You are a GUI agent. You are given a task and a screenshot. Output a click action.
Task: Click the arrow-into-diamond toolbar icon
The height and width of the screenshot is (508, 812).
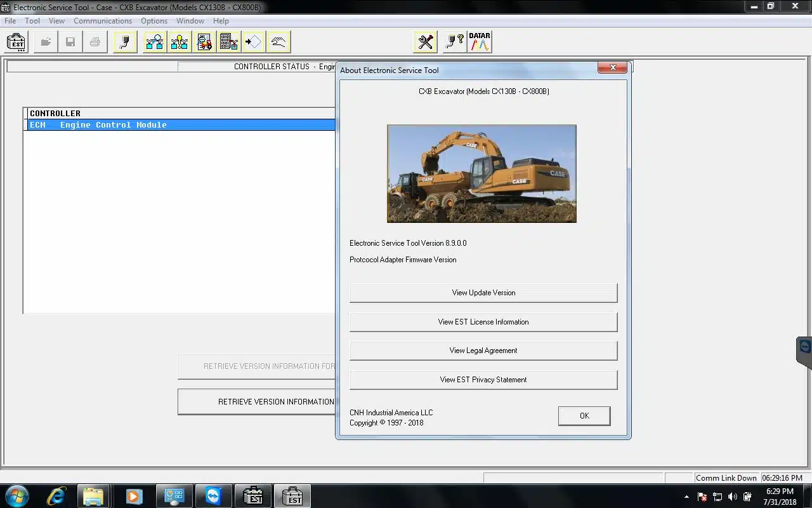(254, 43)
